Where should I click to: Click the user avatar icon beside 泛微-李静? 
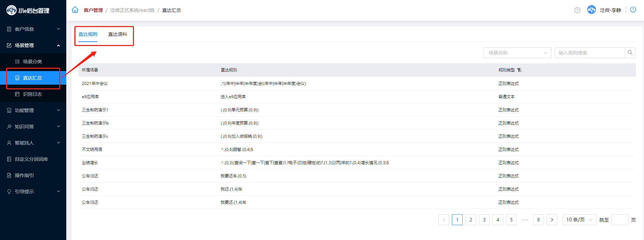592,10
